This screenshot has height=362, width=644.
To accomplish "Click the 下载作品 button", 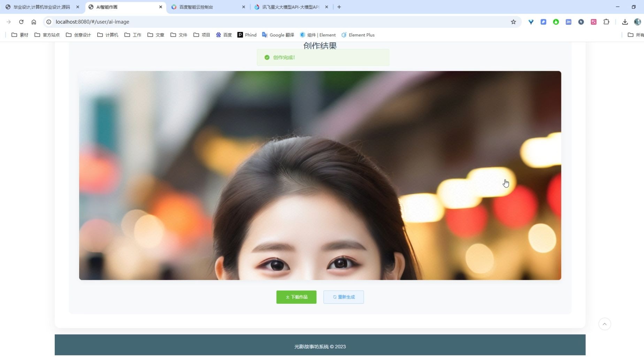I will [296, 297].
